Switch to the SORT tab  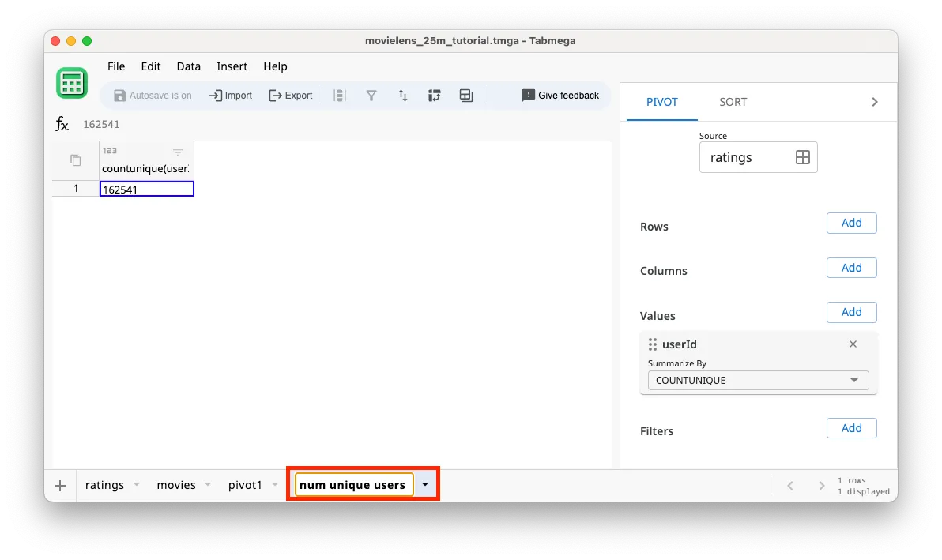(x=733, y=101)
